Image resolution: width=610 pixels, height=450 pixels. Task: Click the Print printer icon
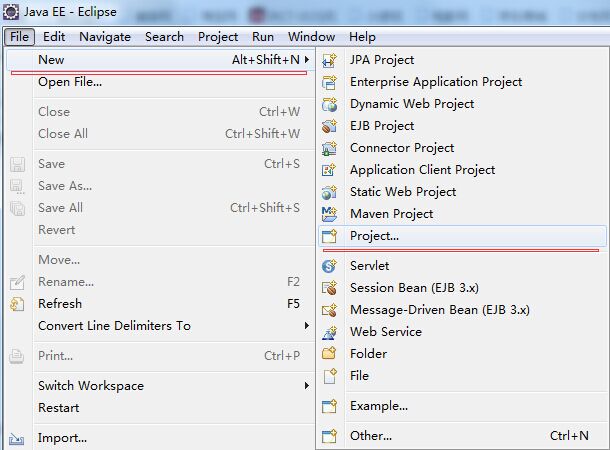17,356
